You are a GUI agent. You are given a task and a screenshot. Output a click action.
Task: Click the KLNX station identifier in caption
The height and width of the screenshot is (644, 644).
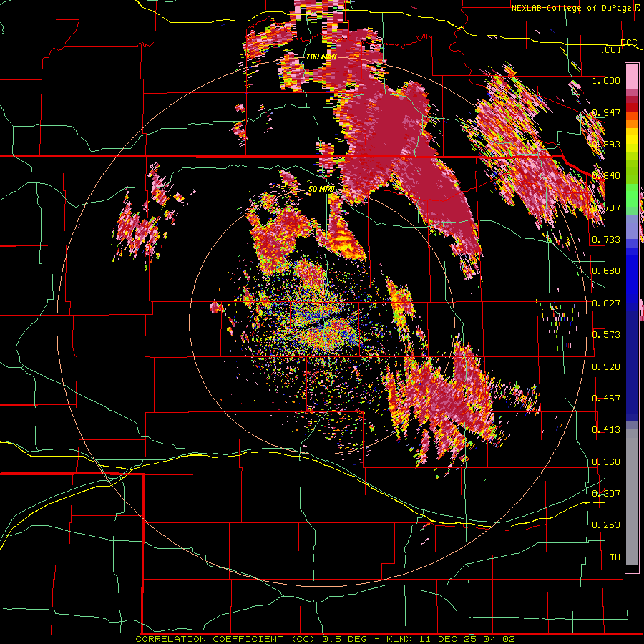coord(400,639)
